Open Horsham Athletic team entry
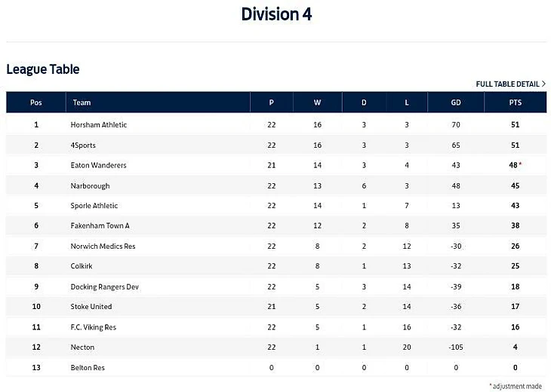 click(99, 124)
